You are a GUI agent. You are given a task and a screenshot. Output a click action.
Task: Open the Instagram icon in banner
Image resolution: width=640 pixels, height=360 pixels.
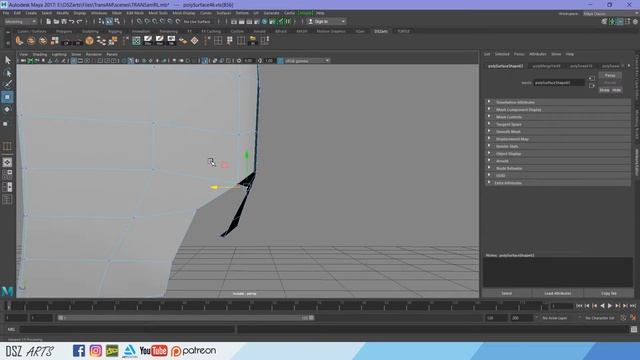(x=96, y=351)
